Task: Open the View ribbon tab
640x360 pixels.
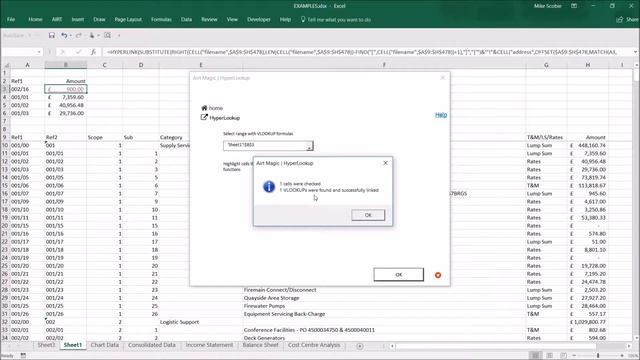Action: pos(232,19)
